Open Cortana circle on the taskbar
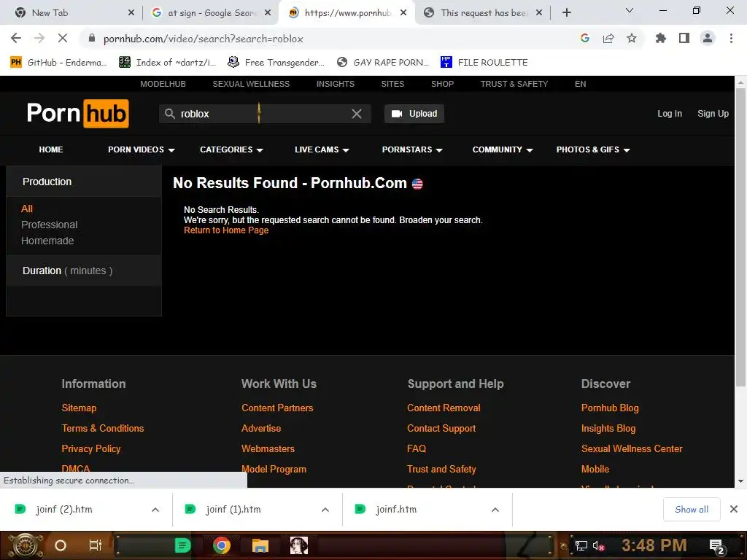 click(x=61, y=545)
